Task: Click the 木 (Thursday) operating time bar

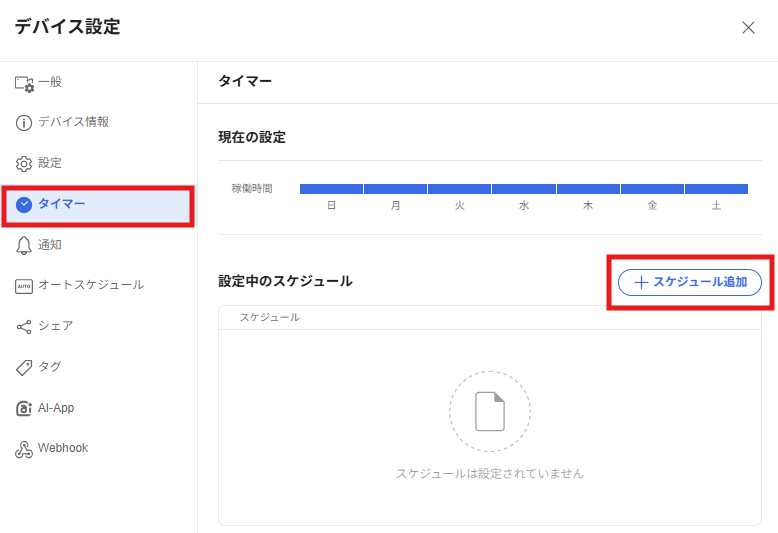Action: 588,189
